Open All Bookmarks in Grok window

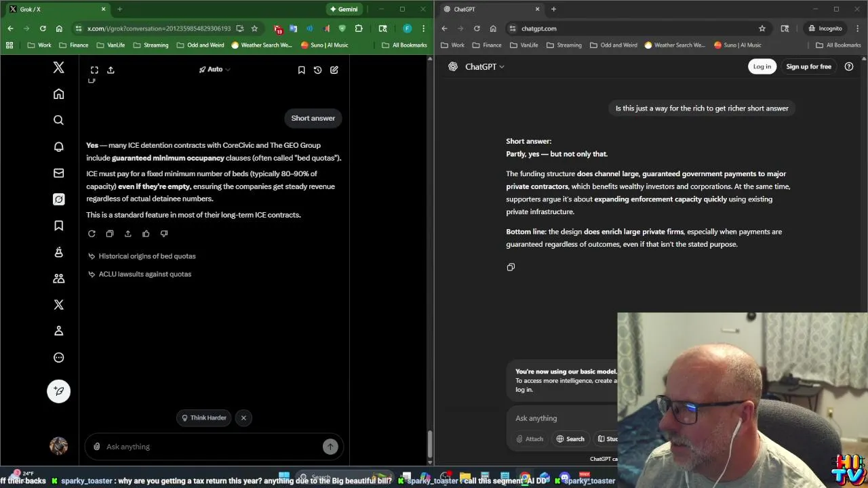tap(404, 45)
